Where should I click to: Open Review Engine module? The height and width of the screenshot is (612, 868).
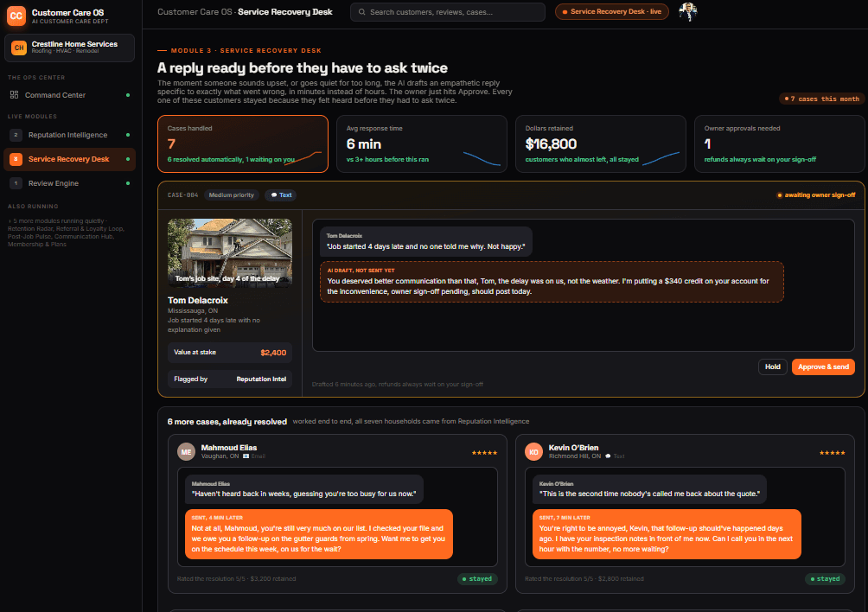point(70,183)
